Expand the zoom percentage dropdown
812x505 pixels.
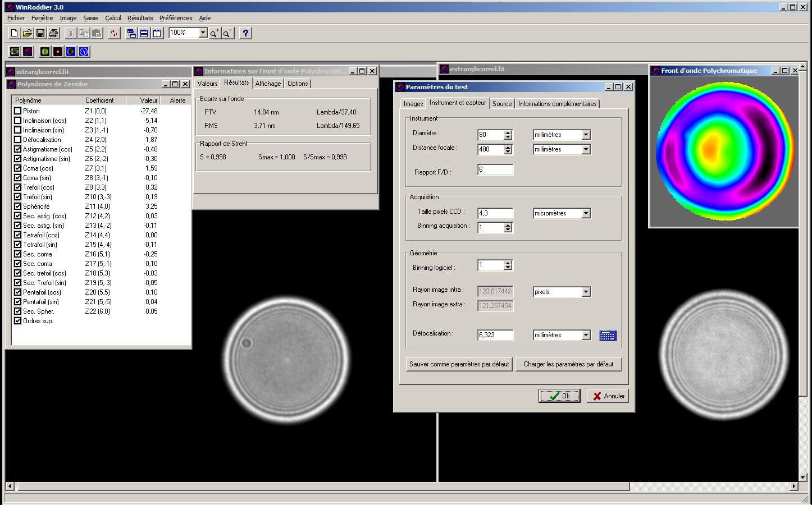[x=203, y=33]
